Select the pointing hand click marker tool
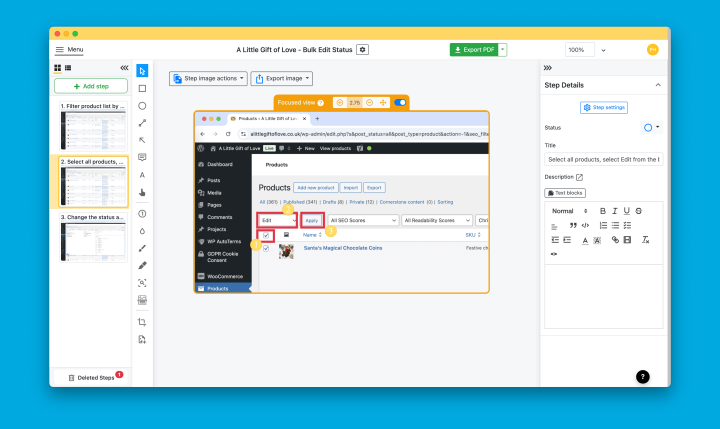The height and width of the screenshot is (429, 720). click(x=142, y=192)
